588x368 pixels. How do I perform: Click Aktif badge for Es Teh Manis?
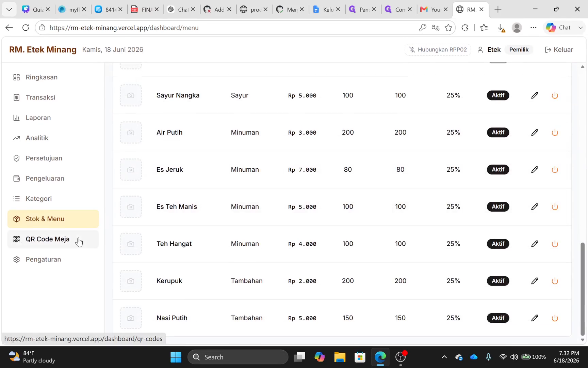tap(498, 207)
